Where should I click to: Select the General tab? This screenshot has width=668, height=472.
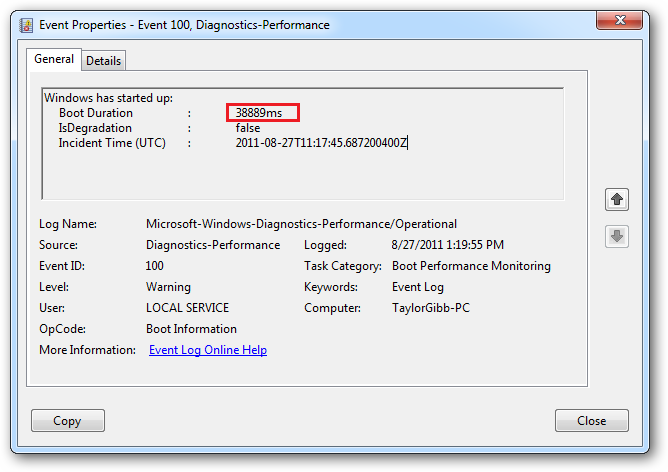tap(54, 60)
